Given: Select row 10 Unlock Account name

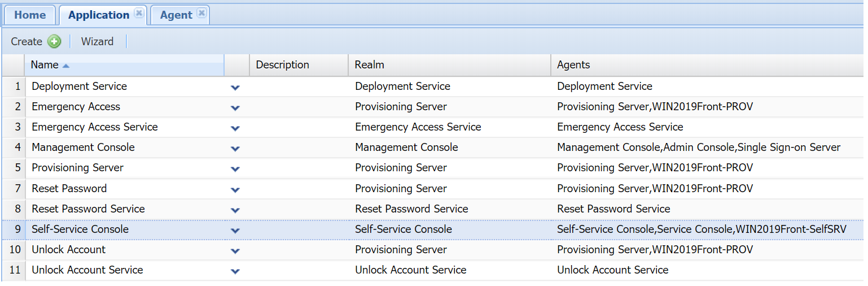Looking at the screenshot, I should click(x=69, y=250).
